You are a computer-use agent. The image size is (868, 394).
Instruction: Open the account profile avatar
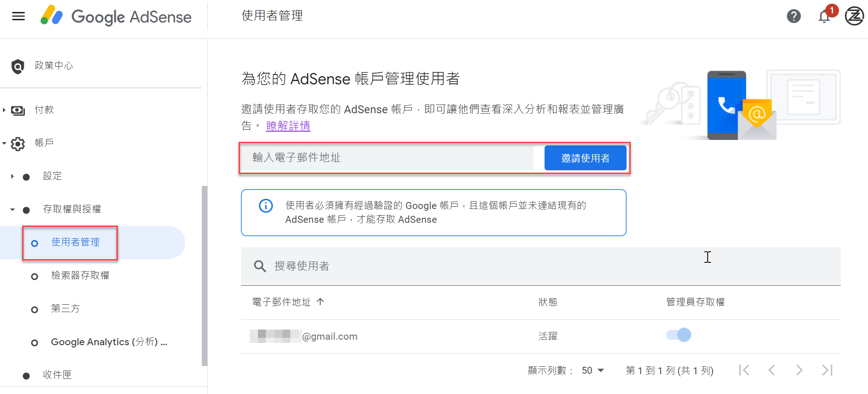click(x=854, y=16)
